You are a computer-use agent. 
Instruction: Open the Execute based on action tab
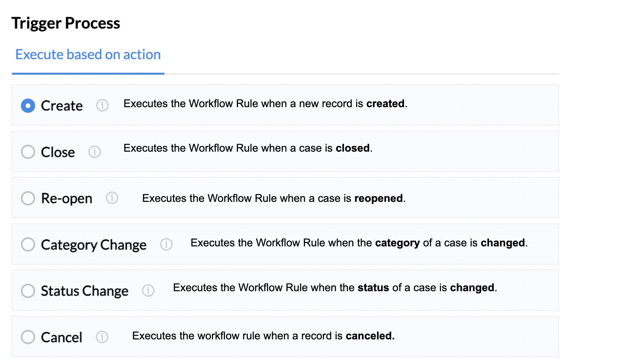pos(88,55)
